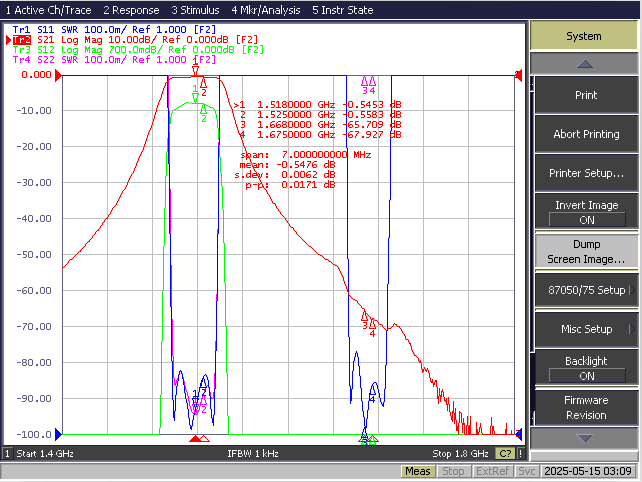Click the Svc status indicator
642x482 pixels.
click(527, 471)
